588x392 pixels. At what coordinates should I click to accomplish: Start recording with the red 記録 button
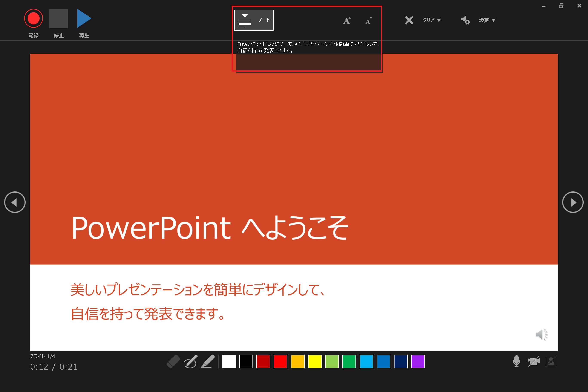click(34, 18)
